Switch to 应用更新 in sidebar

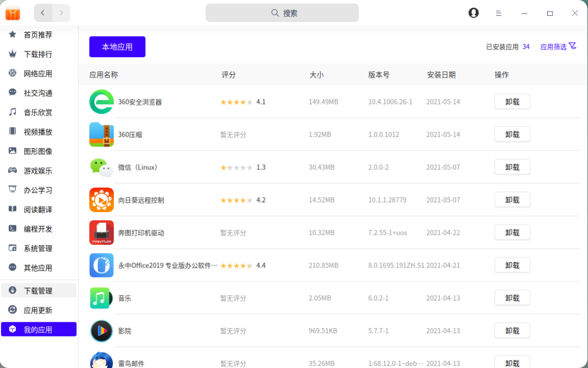[x=38, y=310]
